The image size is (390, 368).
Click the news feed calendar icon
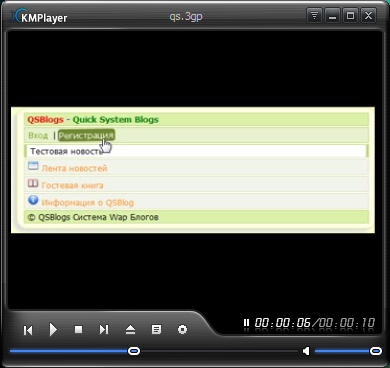pyautogui.click(x=33, y=166)
